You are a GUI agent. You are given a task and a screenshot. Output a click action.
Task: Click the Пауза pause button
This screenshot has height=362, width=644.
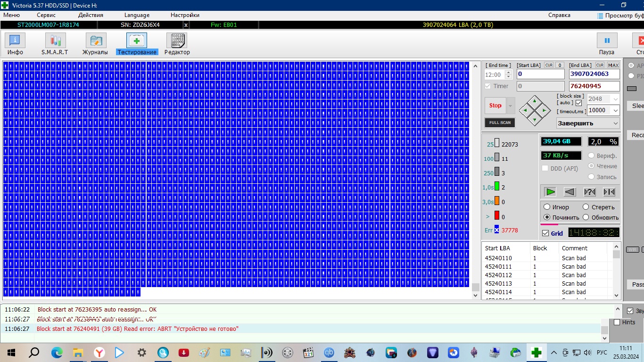607,44
